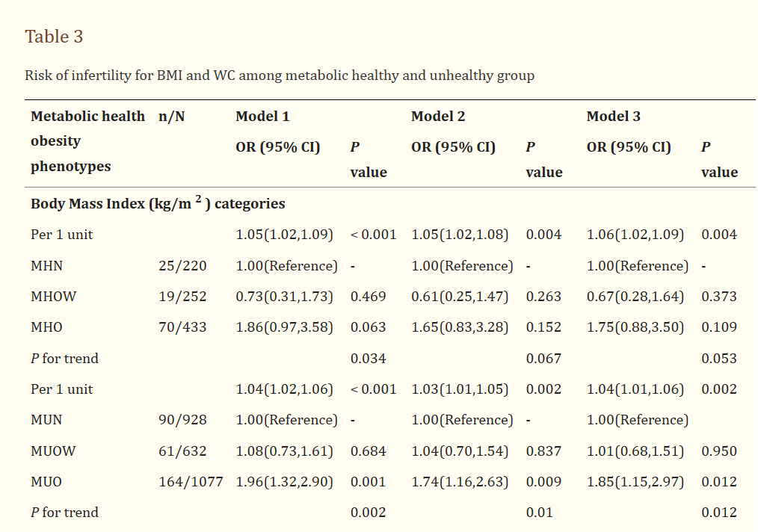758x532 pixels.
Task: Click the MHO row label
Action: 46,327
